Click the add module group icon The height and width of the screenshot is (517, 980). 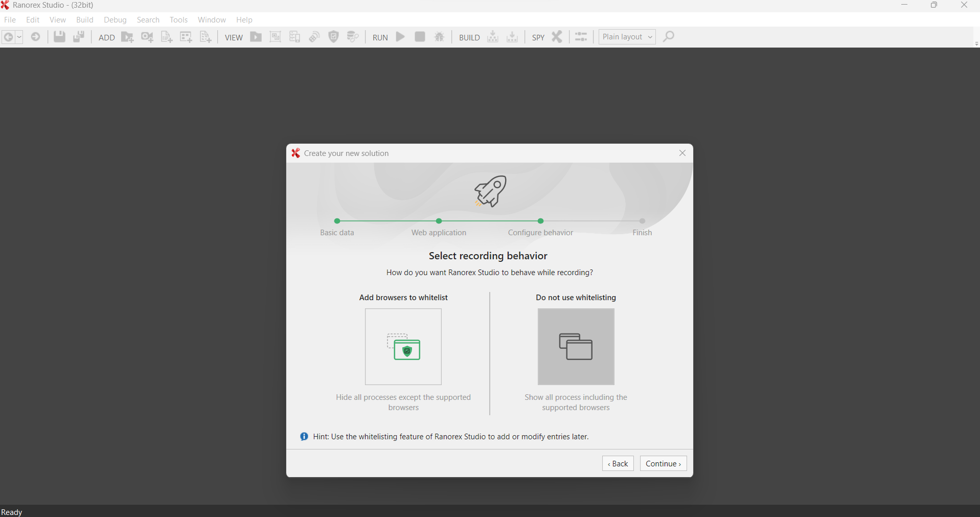coord(206,37)
